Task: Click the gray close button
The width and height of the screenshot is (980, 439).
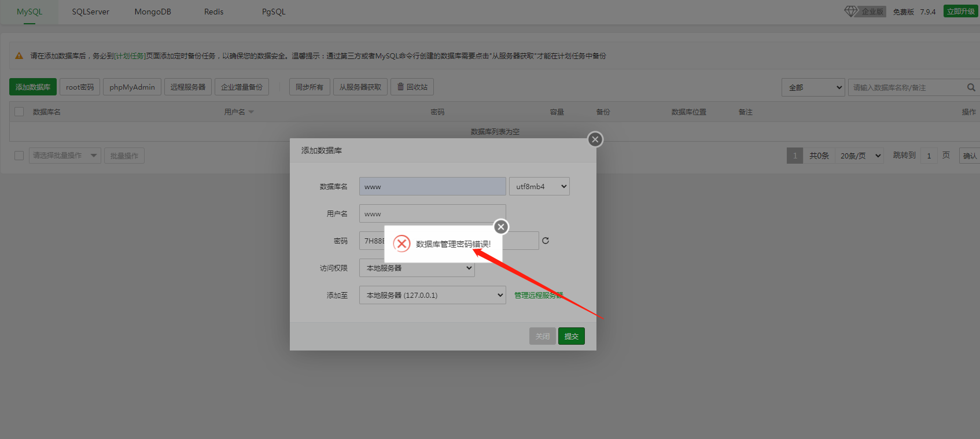Action: coord(543,336)
